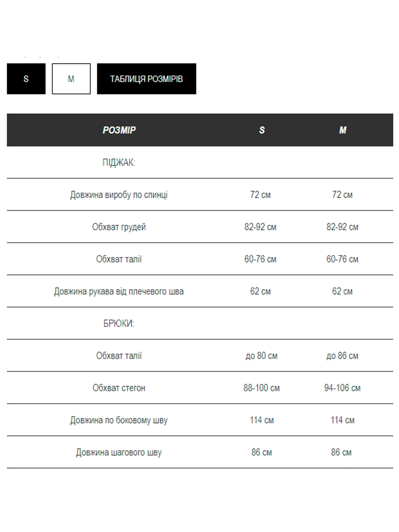Click the РОЗМІР column header
Viewport: 399px width, 532px height.
coord(119,130)
